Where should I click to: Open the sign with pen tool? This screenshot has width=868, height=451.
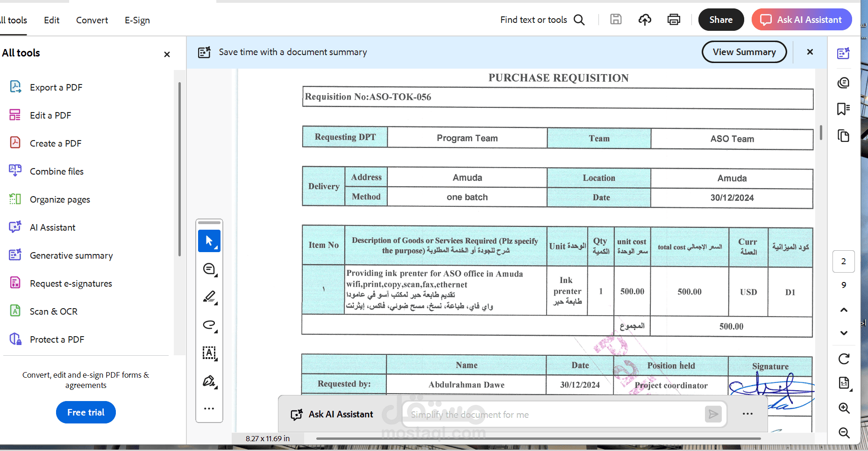click(x=209, y=381)
